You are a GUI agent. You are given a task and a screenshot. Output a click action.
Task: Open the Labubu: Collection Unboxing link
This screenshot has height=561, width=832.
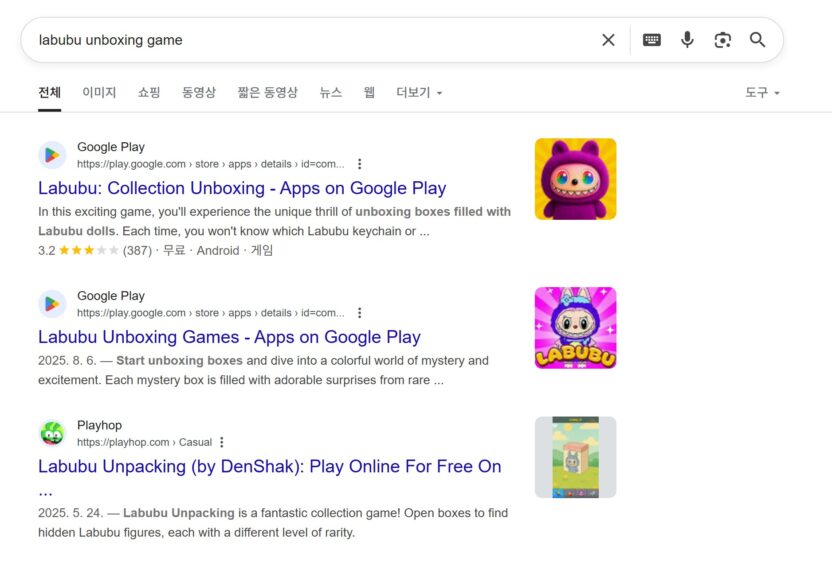242,188
